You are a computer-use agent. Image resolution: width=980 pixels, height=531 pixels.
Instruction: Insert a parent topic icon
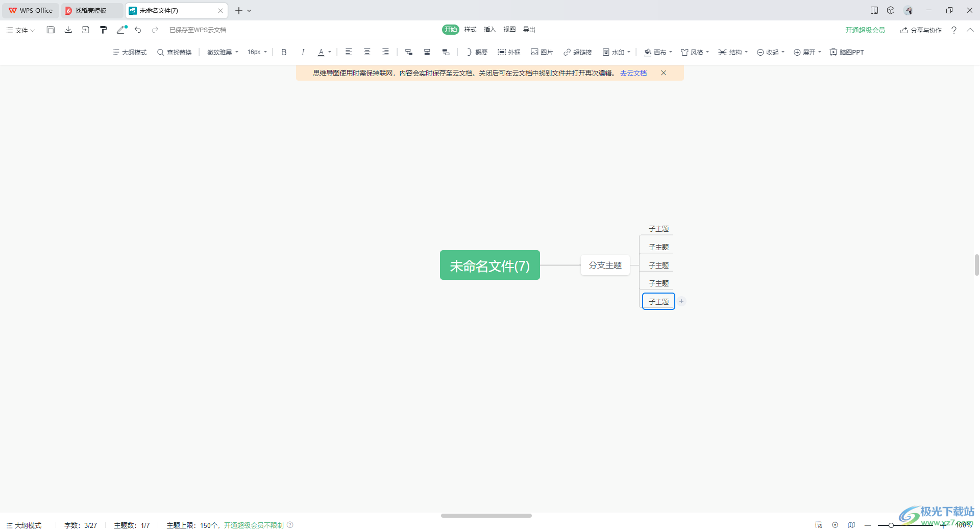pyautogui.click(x=446, y=52)
